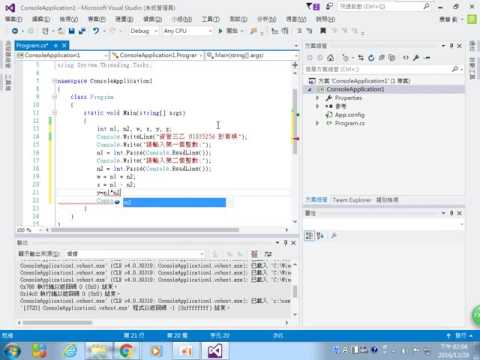Click the Quick Launch search magnifier icon
480x360 pixels.
[426, 6]
